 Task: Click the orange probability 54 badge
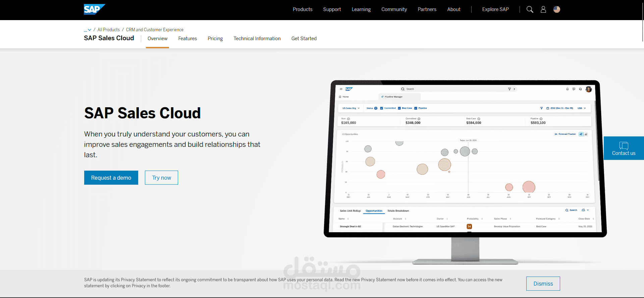point(469,227)
